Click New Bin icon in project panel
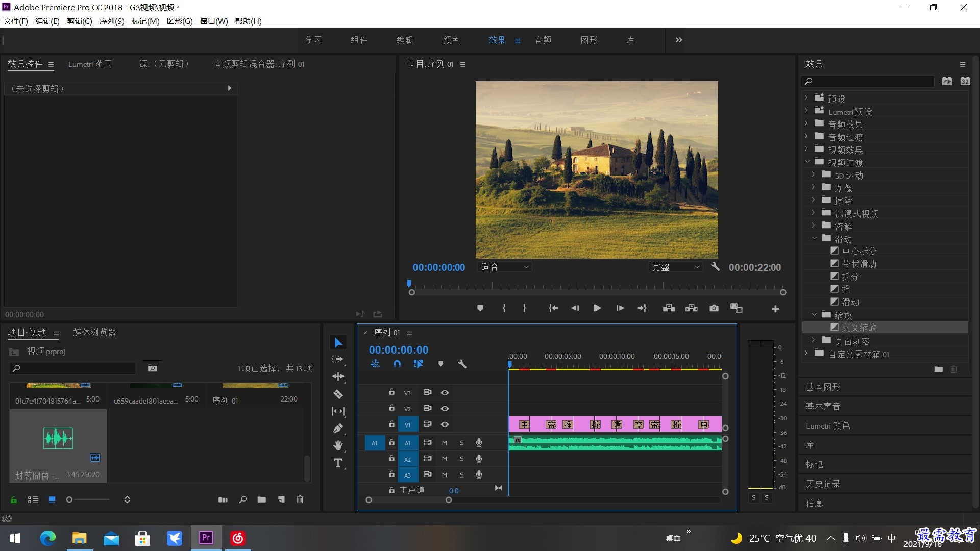The height and width of the screenshot is (551, 980). click(262, 499)
